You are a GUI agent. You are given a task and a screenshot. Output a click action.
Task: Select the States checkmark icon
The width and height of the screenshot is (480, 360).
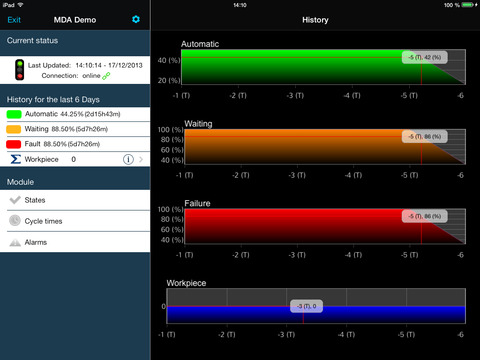[15, 200]
